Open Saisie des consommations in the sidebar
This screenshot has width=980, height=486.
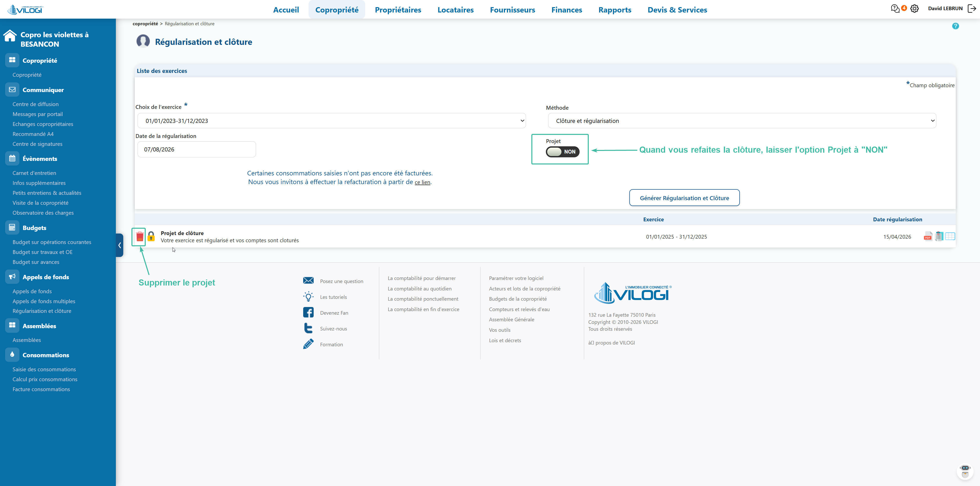point(44,369)
